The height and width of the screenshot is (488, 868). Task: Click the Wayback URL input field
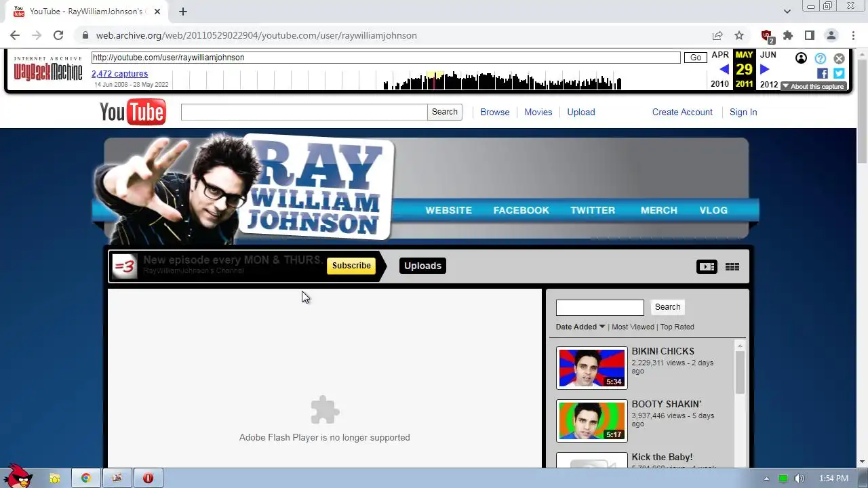(x=386, y=58)
